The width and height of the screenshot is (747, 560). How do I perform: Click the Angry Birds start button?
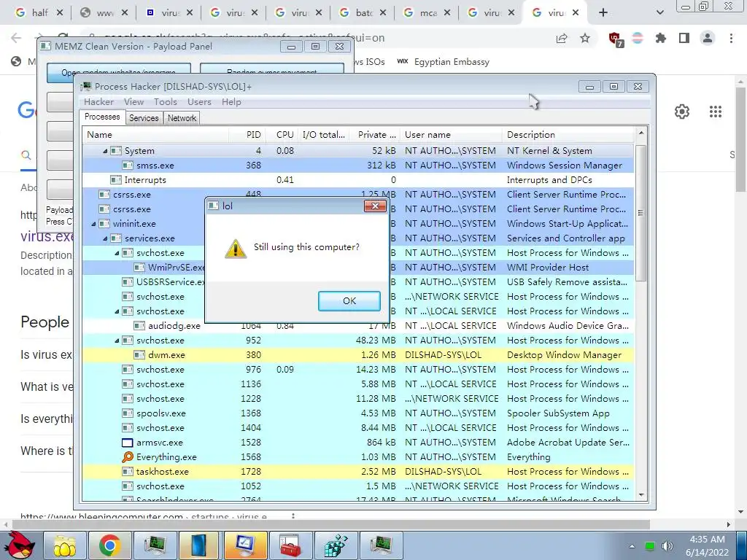[x=18, y=545]
